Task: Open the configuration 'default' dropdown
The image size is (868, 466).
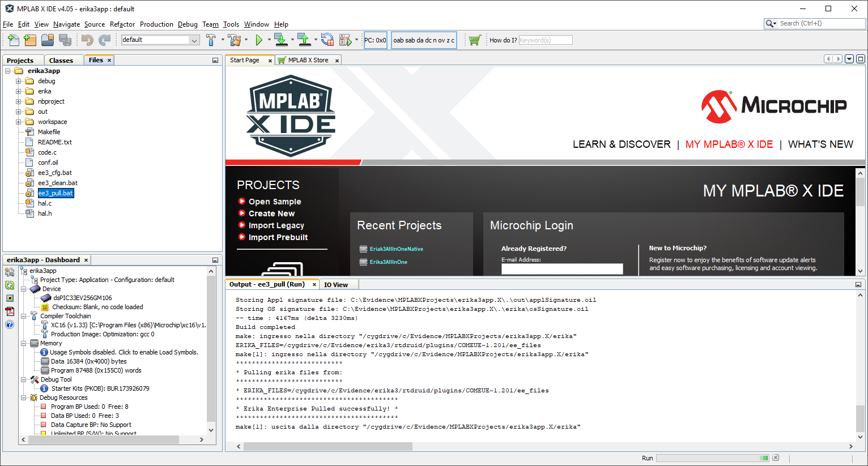Action: 194,40
